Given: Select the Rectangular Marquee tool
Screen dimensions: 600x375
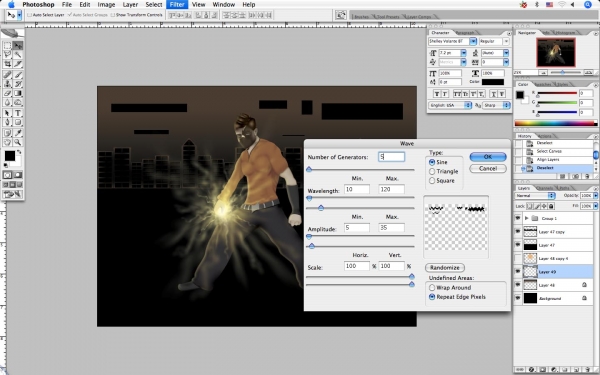Looking at the screenshot, I should (x=7, y=46).
